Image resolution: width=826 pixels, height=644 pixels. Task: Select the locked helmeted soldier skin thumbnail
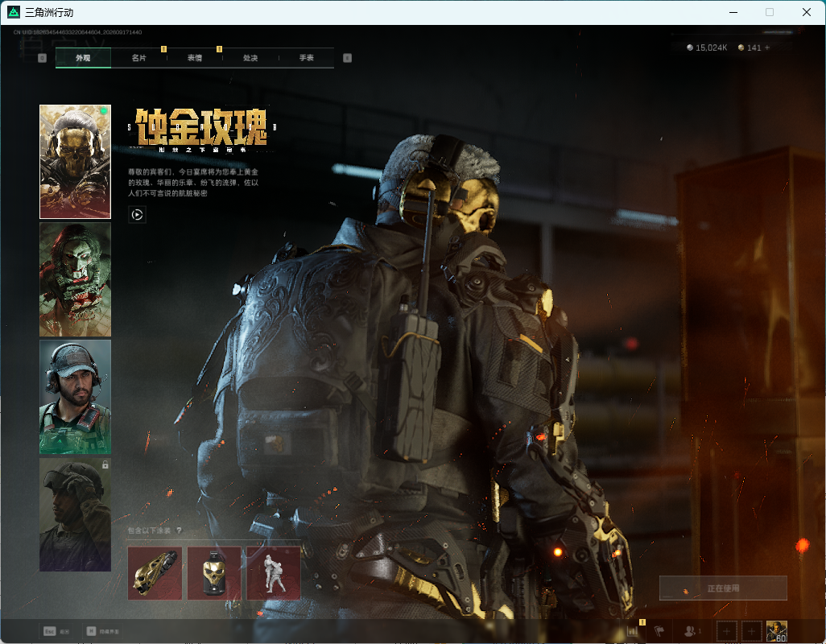[76, 514]
